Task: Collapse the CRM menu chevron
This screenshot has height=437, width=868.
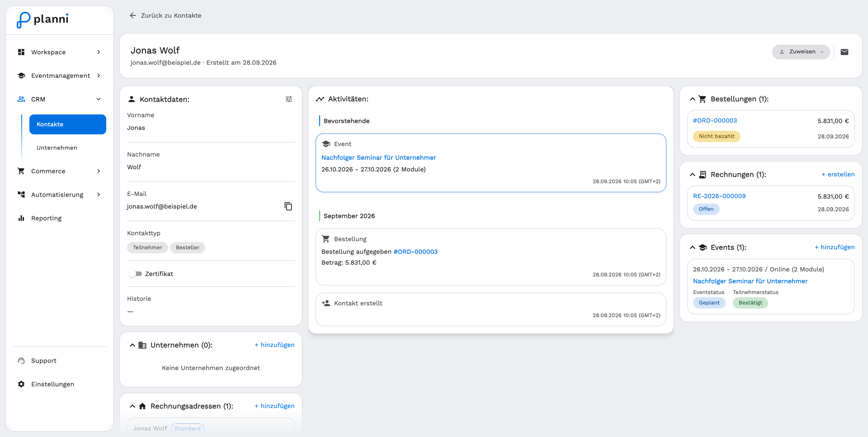Action: [98, 99]
